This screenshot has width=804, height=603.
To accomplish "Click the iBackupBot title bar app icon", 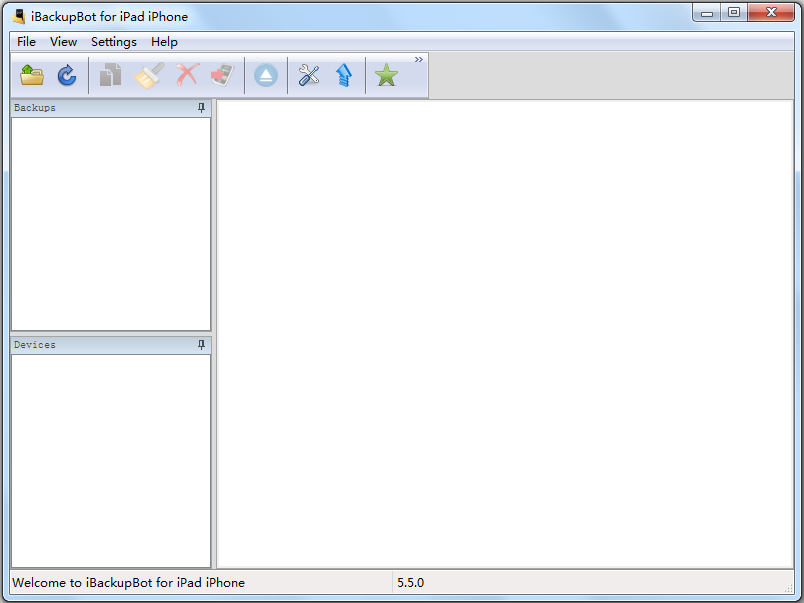I will 19,16.
